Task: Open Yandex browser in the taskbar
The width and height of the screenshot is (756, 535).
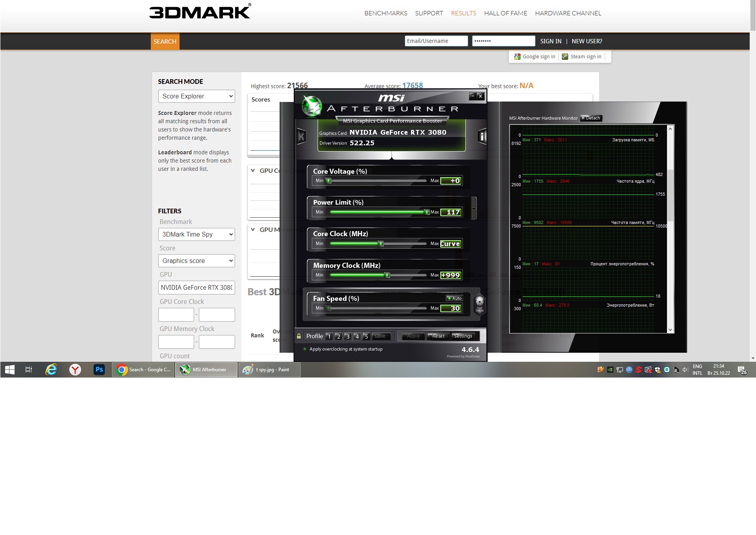Action: pos(75,370)
